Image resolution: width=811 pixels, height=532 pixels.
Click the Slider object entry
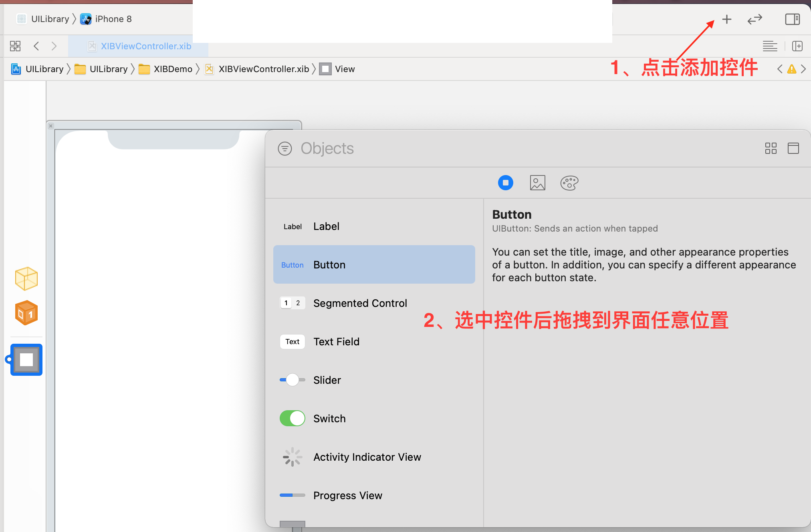(x=327, y=380)
